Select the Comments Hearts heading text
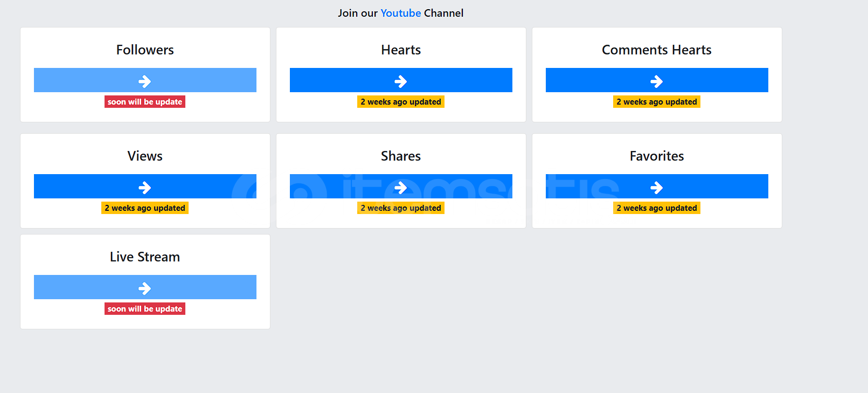 coord(656,50)
